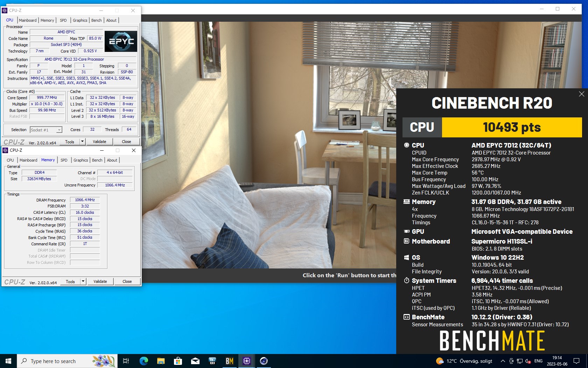Viewport: 588px width, 368px height.
Task: Switch to Cinebench taskbar icon
Action: 264,361
